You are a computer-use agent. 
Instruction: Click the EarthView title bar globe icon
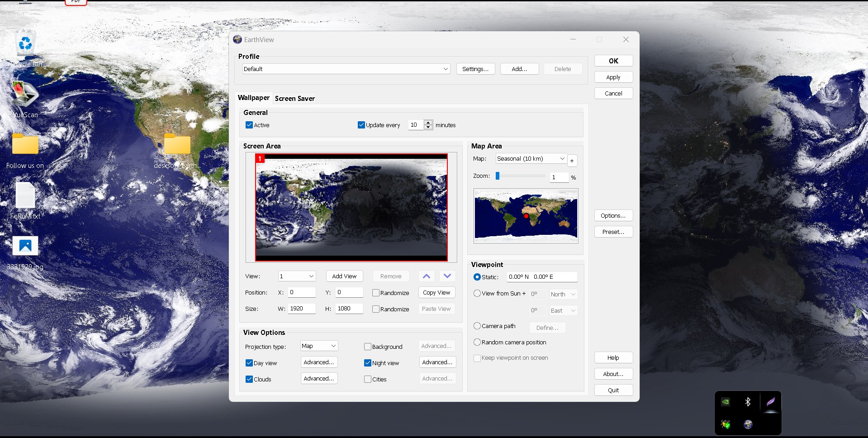click(237, 39)
